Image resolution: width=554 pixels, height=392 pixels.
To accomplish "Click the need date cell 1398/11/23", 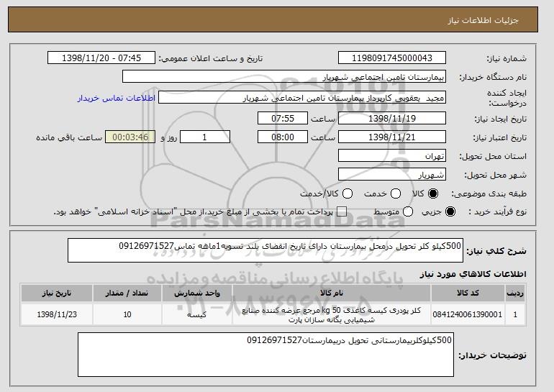I will click(57, 314).
